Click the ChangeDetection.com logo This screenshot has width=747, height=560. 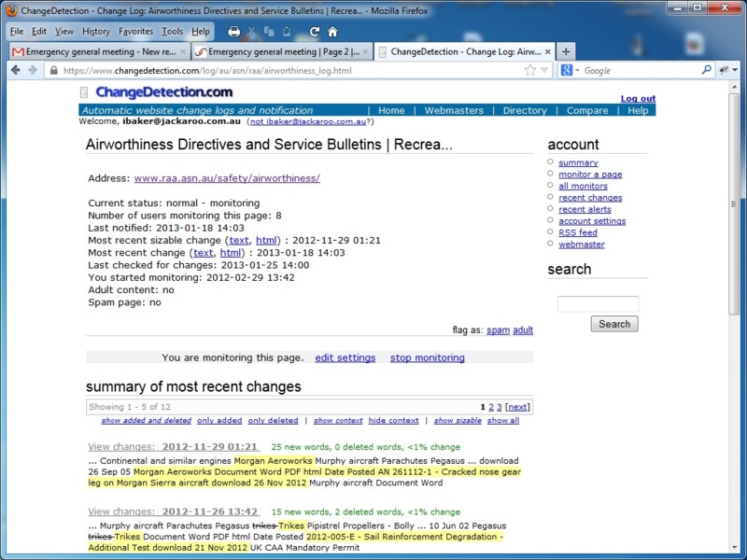[164, 91]
